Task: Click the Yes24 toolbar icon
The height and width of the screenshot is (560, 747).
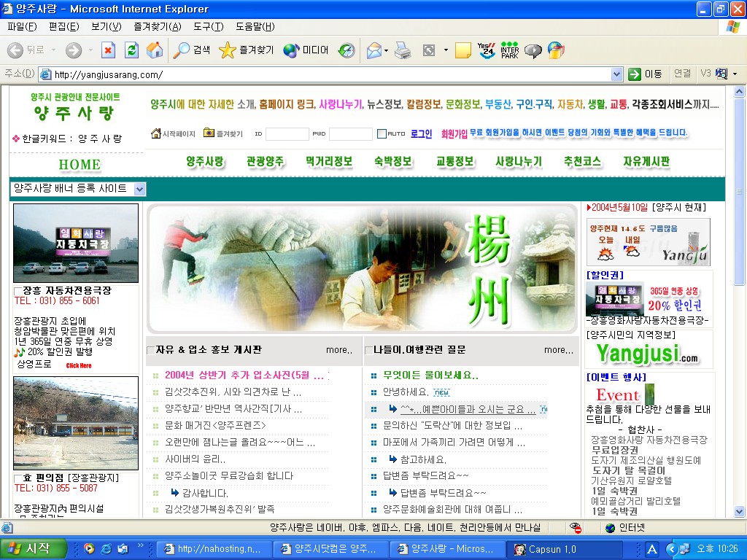Action: point(486,50)
